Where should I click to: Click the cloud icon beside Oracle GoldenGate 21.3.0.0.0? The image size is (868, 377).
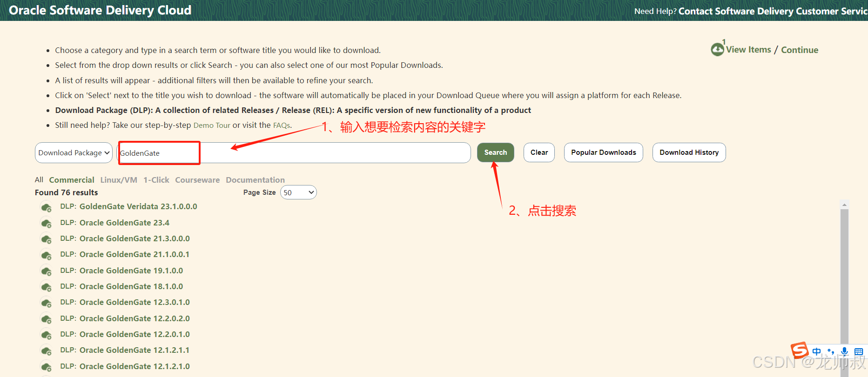tap(46, 239)
